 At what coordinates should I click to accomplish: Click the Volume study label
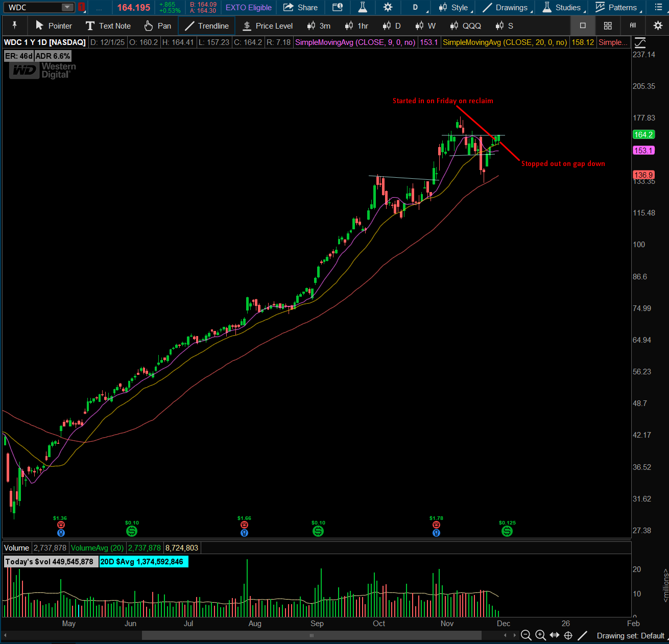[17, 548]
